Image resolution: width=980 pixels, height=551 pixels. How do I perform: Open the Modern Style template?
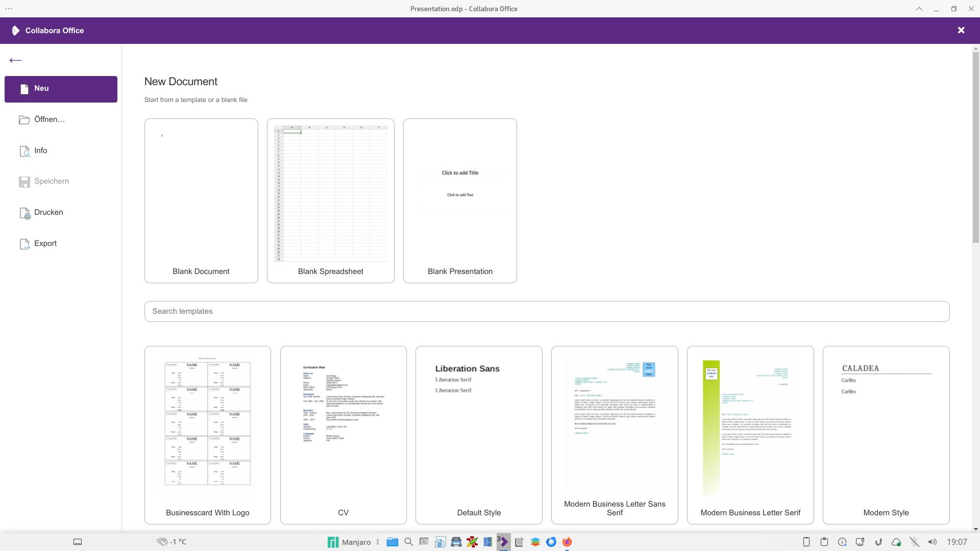(886, 435)
